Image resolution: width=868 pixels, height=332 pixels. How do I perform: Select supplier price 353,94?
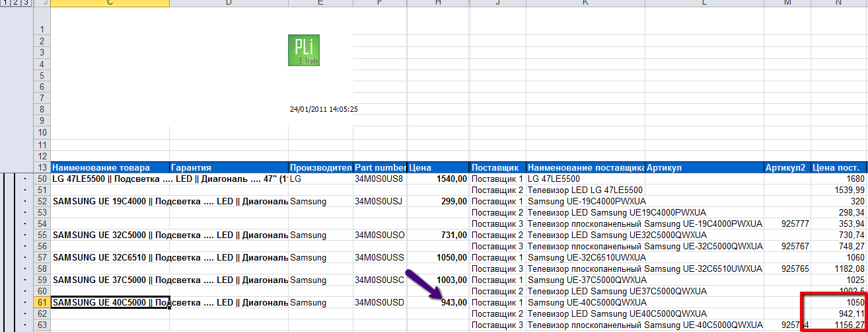click(x=839, y=224)
